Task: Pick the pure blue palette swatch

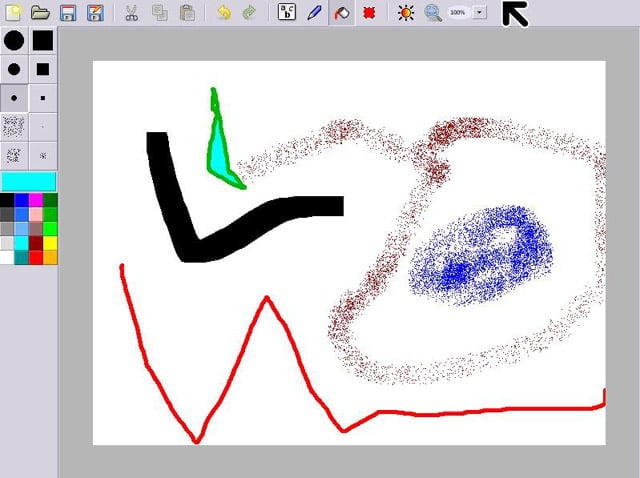Action: pyautogui.click(x=21, y=200)
